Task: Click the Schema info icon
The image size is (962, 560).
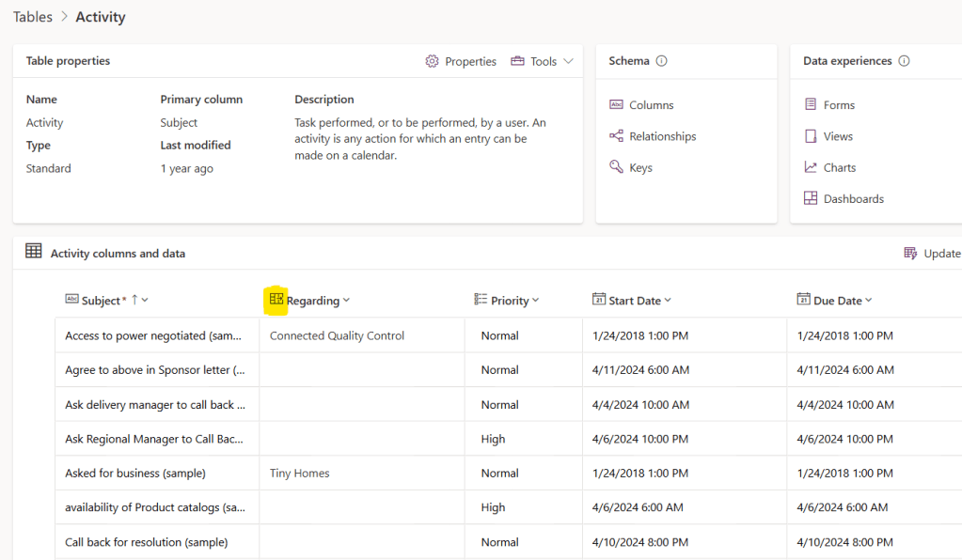Action: coord(662,59)
